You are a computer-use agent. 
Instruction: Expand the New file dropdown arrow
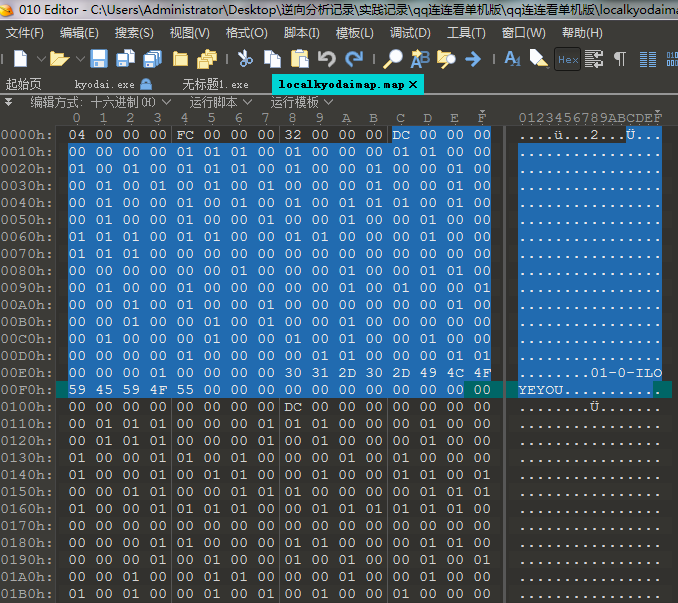click(x=41, y=59)
